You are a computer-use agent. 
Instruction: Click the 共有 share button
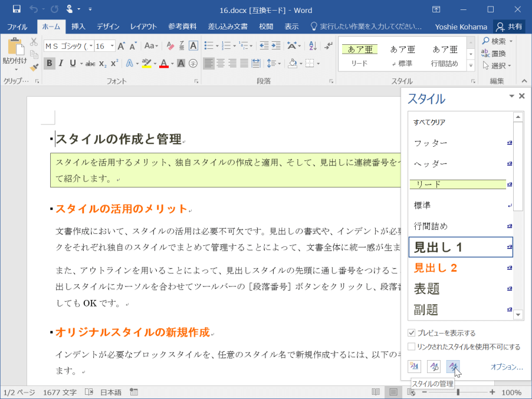509,27
